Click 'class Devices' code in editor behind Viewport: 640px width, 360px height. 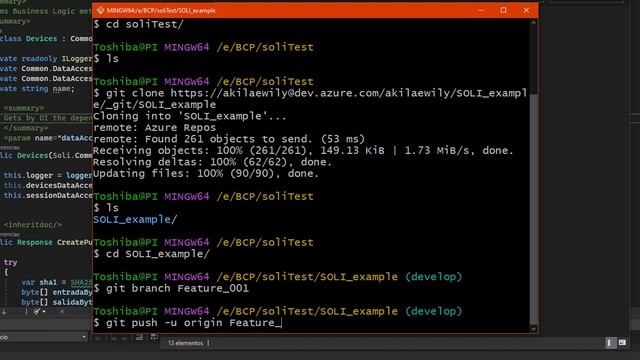tap(29, 39)
